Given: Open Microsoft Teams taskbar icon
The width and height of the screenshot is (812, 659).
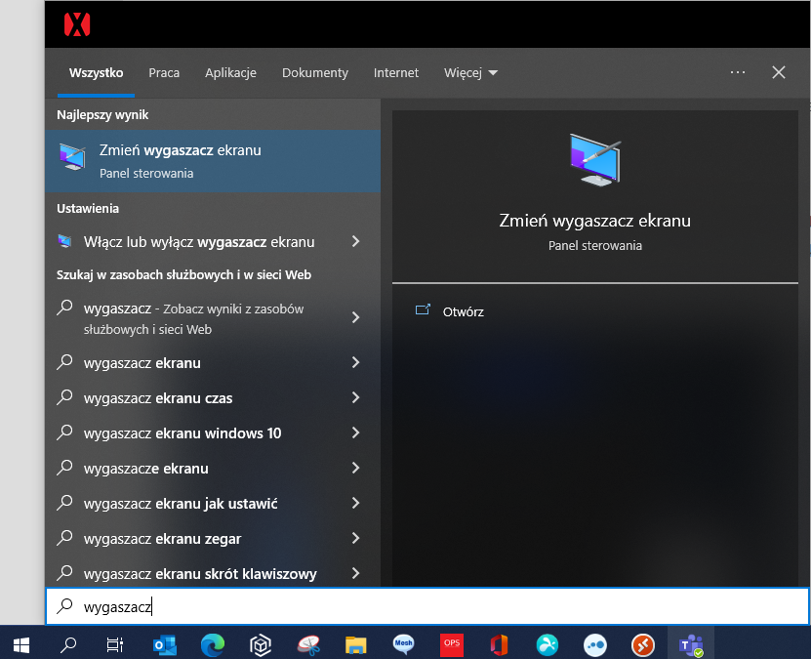Looking at the screenshot, I should tap(691, 645).
